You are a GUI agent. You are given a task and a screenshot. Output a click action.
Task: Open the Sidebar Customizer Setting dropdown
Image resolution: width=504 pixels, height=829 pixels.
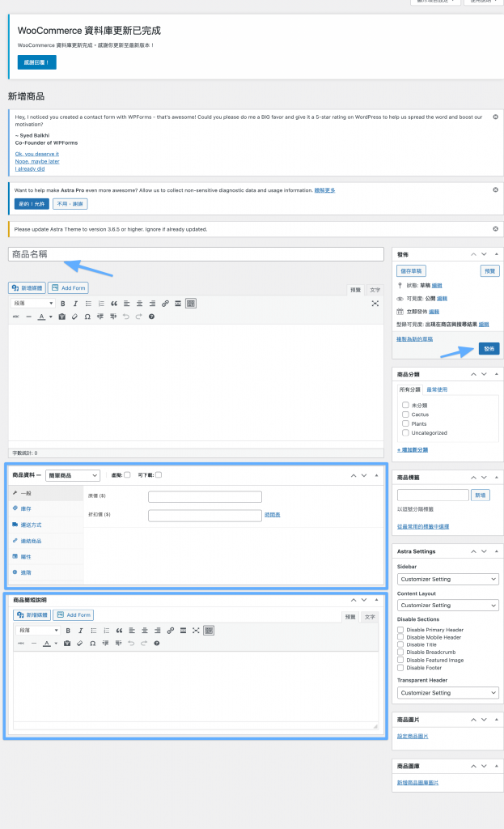[x=448, y=579]
